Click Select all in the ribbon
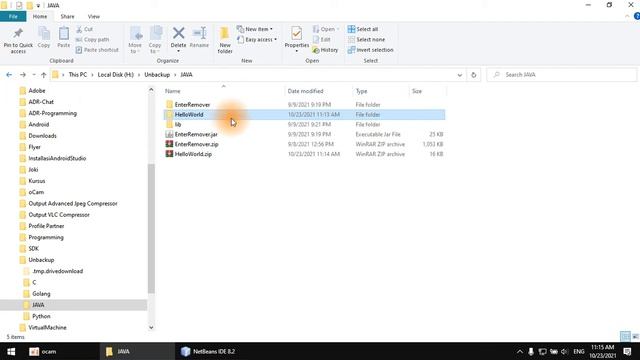640x360 pixels. [363, 29]
